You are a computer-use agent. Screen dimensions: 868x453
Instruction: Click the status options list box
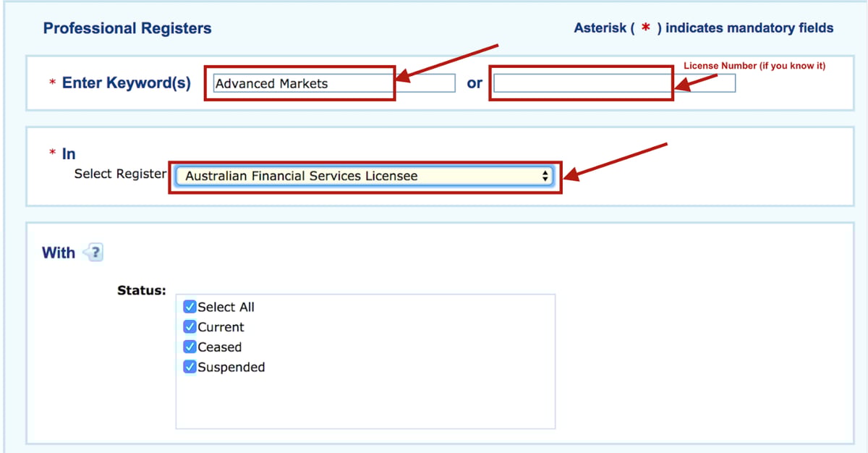click(365, 360)
